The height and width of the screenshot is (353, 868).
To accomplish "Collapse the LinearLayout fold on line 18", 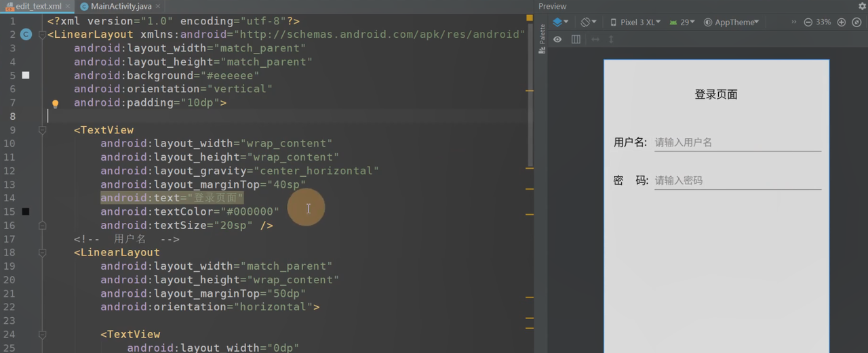I will [x=42, y=253].
